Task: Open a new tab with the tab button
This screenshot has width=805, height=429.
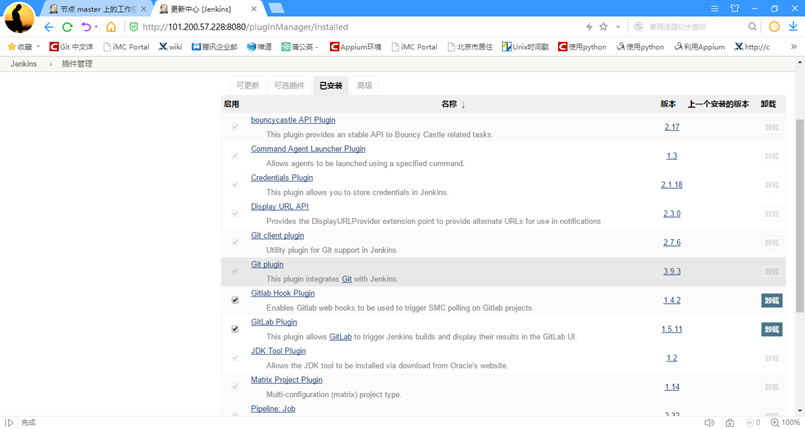Action: point(276,8)
